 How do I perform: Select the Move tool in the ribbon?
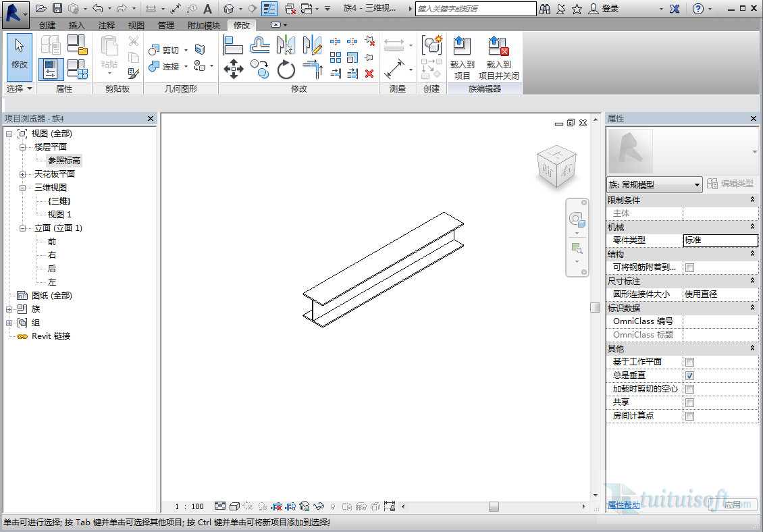point(233,68)
